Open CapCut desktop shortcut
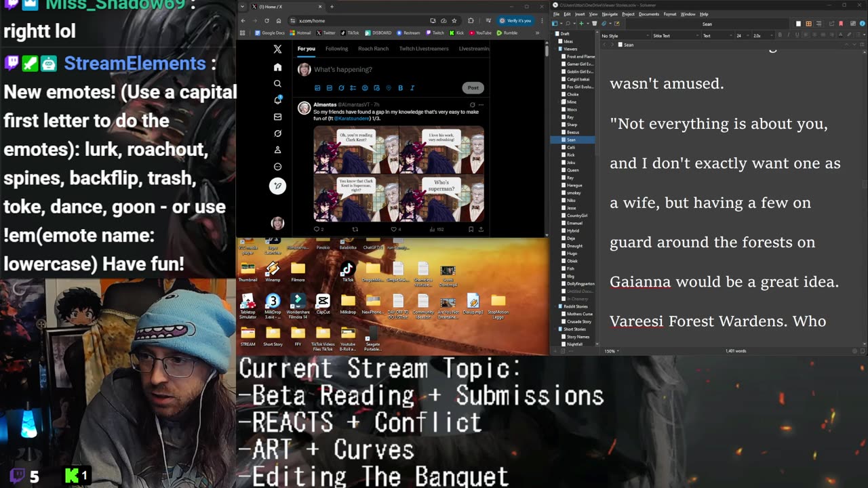 (323, 304)
